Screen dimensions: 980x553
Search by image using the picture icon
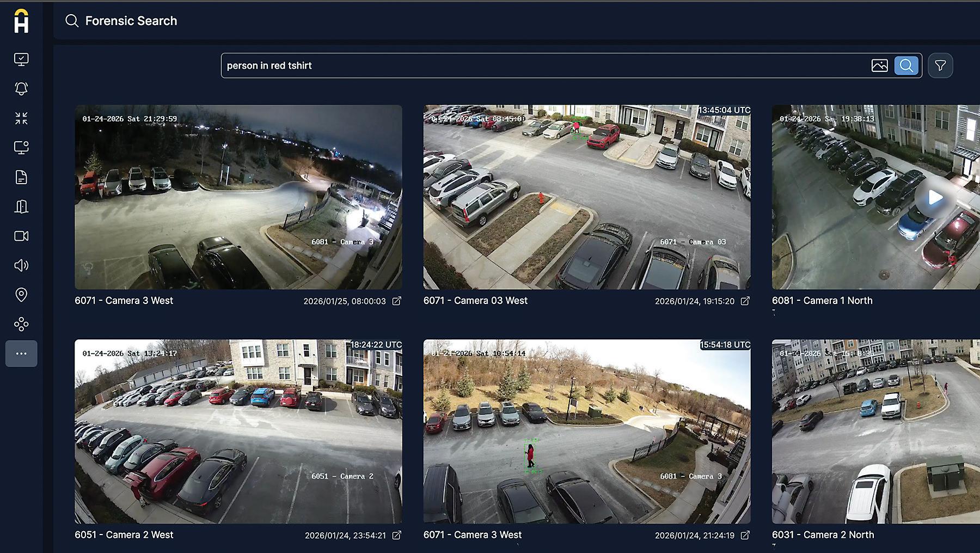(879, 65)
